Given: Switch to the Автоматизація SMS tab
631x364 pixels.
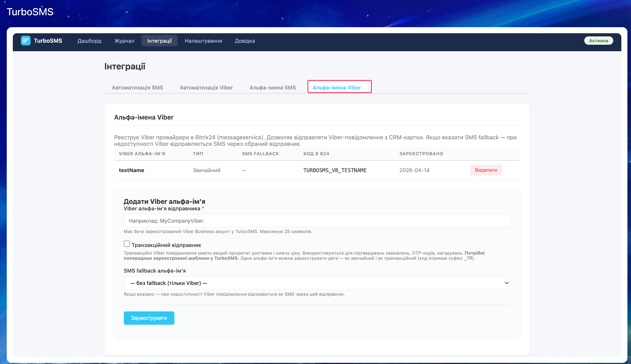Looking at the screenshot, I should pyautogui.click(x=137, y=87).
